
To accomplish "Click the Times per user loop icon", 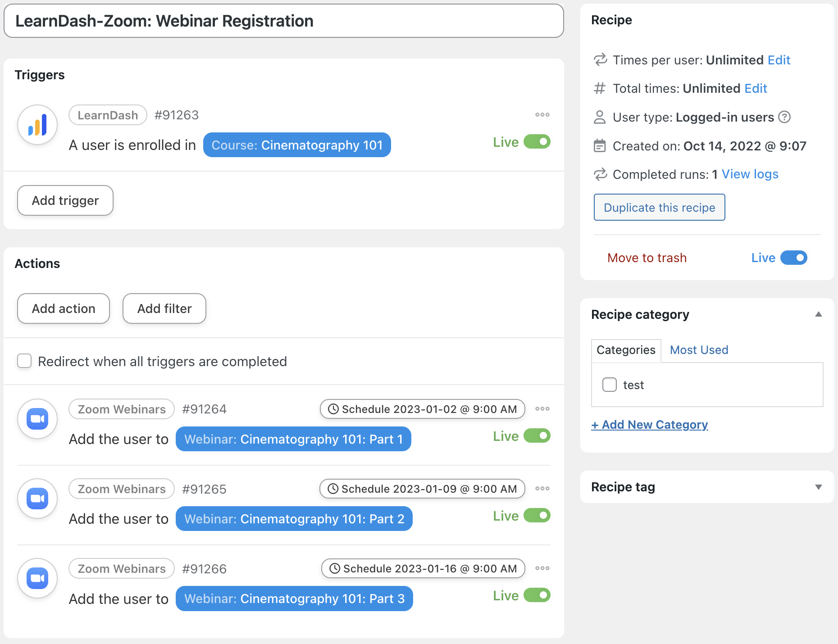I will pos(600,60).
